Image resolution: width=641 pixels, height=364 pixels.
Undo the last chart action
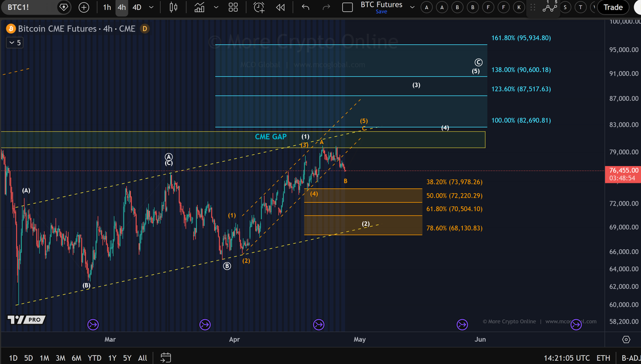point(306,7)
